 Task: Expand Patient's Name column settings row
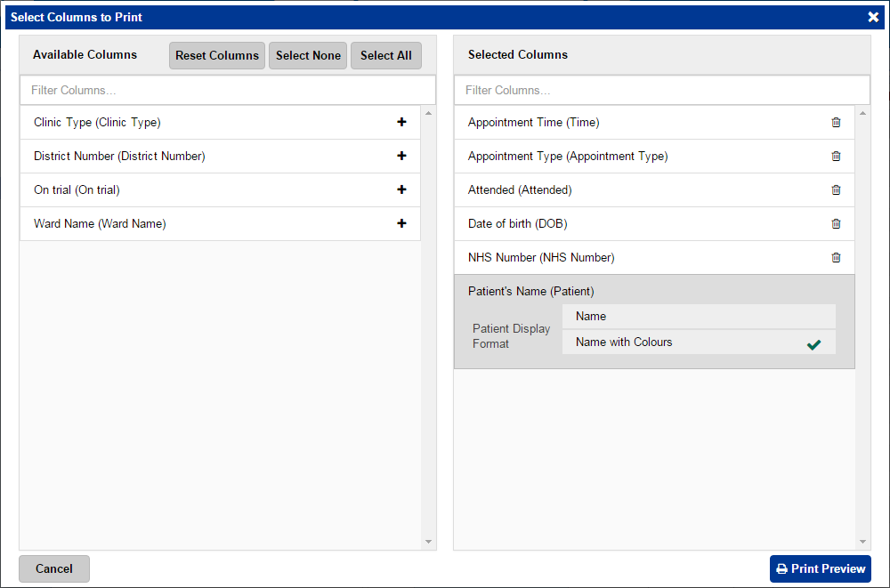530,292
